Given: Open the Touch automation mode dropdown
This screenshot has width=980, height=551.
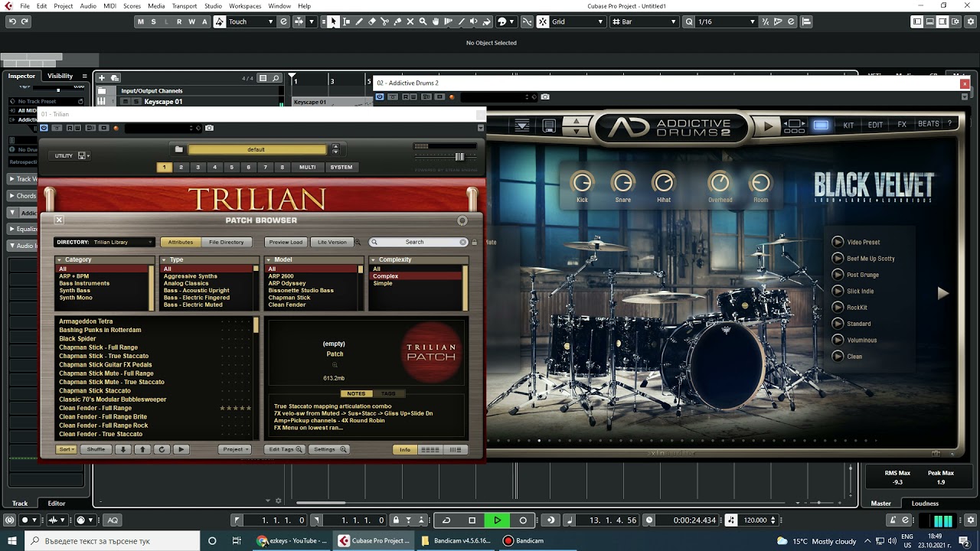Looking at the screenshot, I should (x=250, y=21).
